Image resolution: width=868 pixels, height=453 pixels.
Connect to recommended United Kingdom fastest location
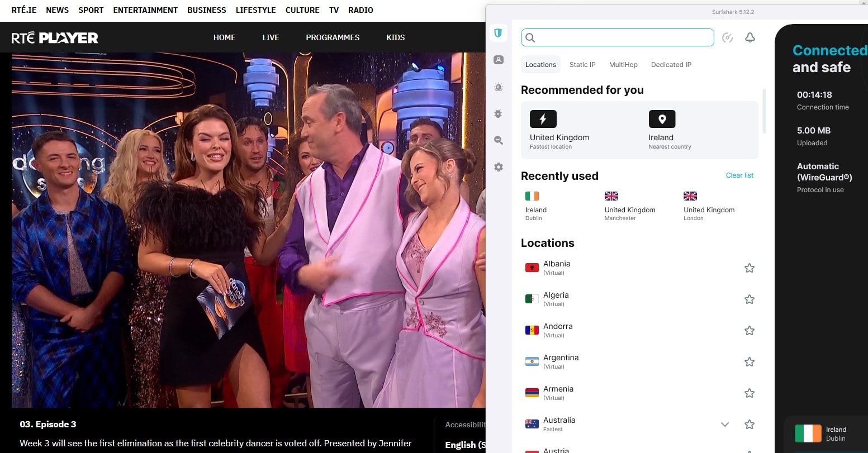(x=559, y=130)
